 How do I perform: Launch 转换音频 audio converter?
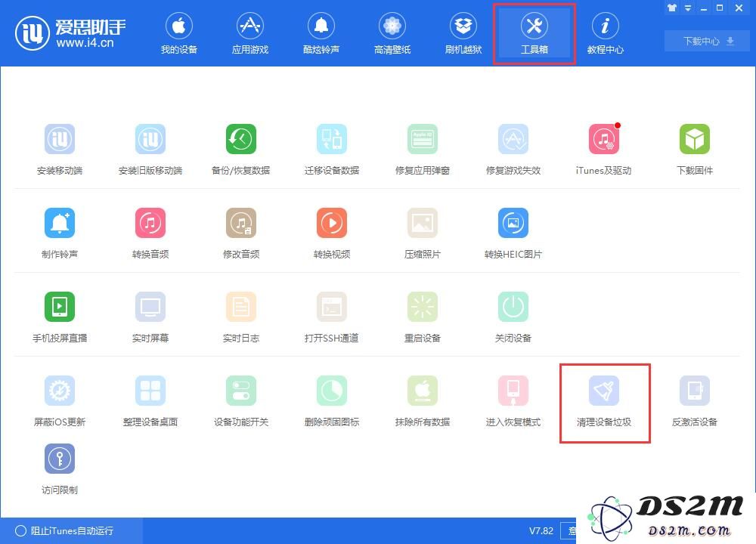150,233
